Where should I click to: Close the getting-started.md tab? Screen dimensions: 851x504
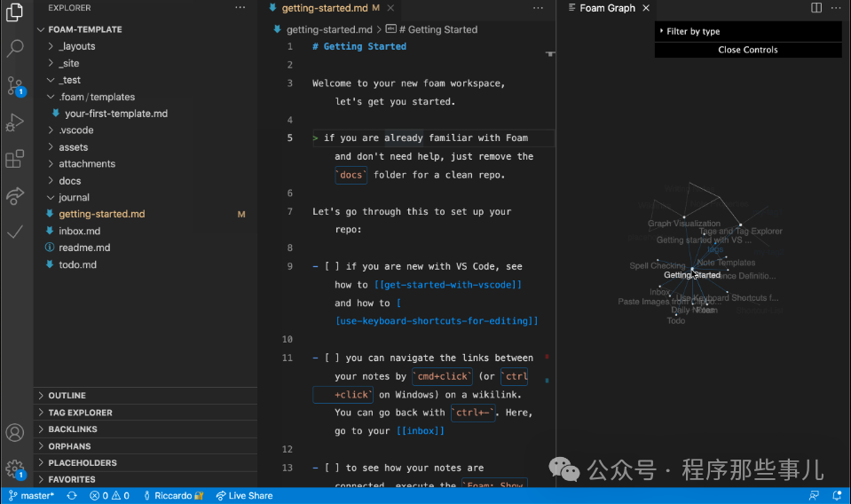click(390, 8)
